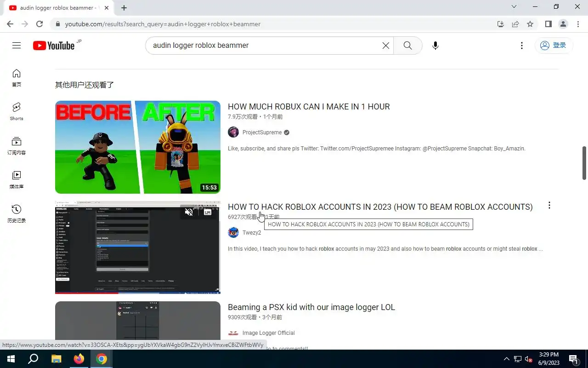Image resolution: width=588 pixels, height=368 pixels.
Task: Open title 'HOW MUCH ROBUX CAN I MAKE IN 1 HOUR'
Action: point(309,107)
